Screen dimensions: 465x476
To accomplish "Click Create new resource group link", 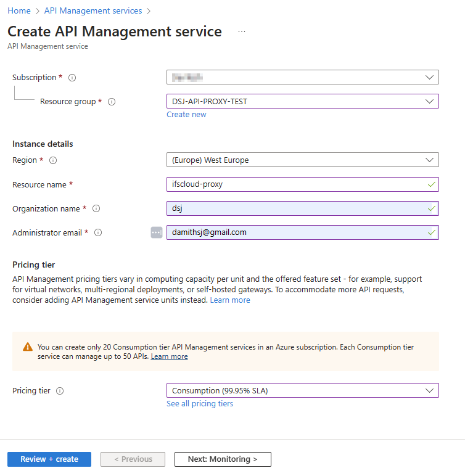I will (x=186, y=115).
